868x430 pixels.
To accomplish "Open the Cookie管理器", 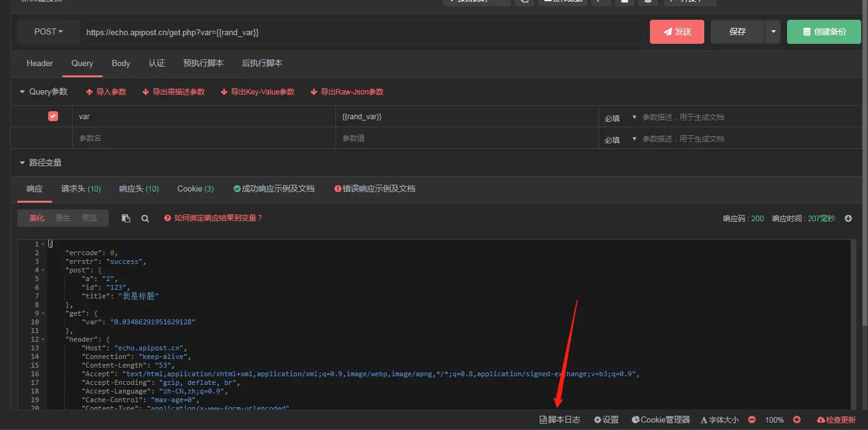I will (660, 419).
